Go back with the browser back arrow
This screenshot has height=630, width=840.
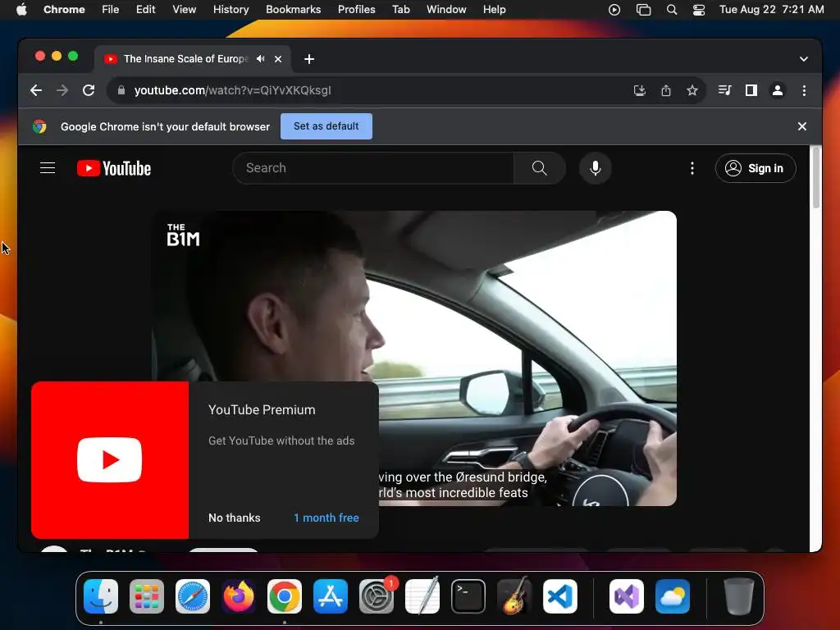36,90
